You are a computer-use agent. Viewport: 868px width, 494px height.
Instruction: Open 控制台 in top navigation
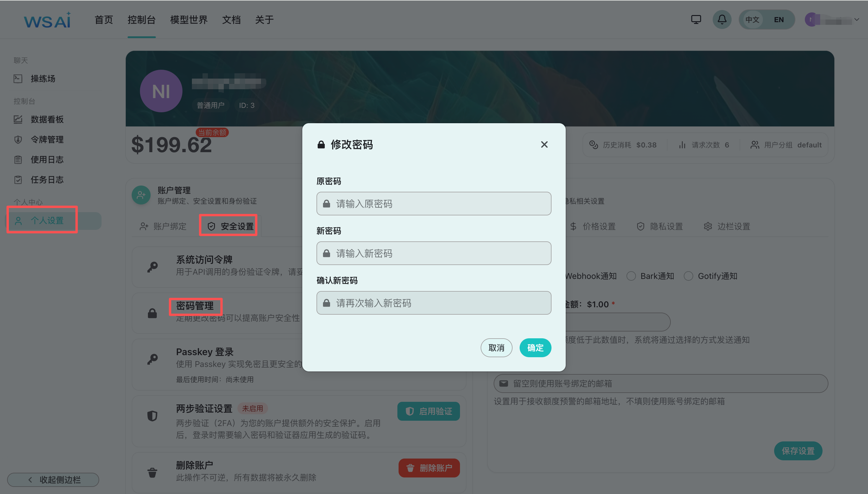pyautogui.click(x=142, y=20)
